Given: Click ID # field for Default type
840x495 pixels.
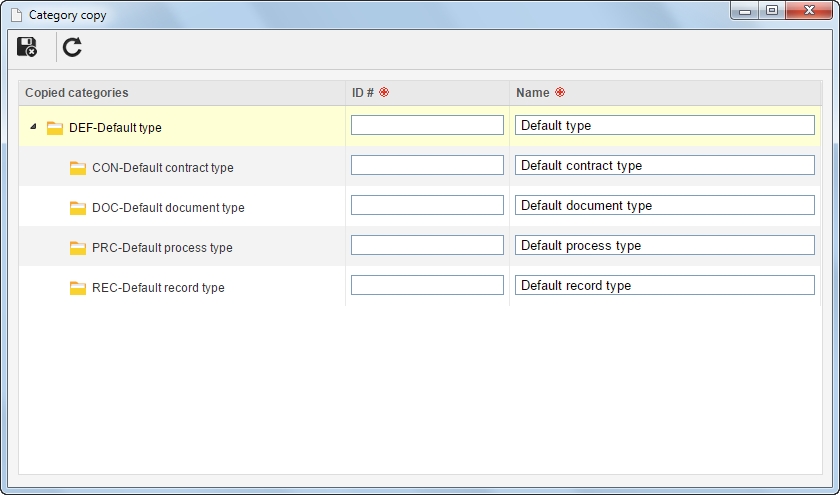Looking at the screenshot, I should [x=427, y=125].
